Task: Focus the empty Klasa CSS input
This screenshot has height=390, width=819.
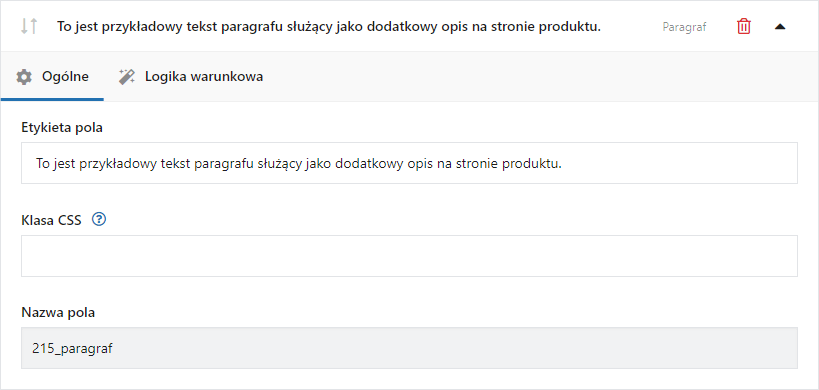Action: pos(409,256)
